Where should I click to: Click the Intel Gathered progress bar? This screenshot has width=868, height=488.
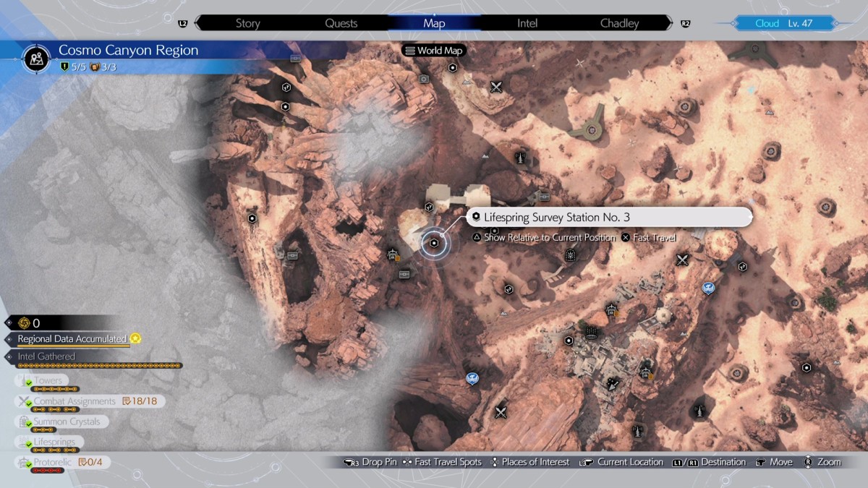100,366
